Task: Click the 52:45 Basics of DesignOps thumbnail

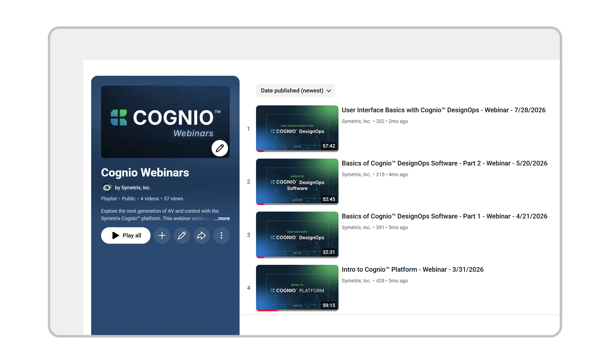Action: (297, 182)
